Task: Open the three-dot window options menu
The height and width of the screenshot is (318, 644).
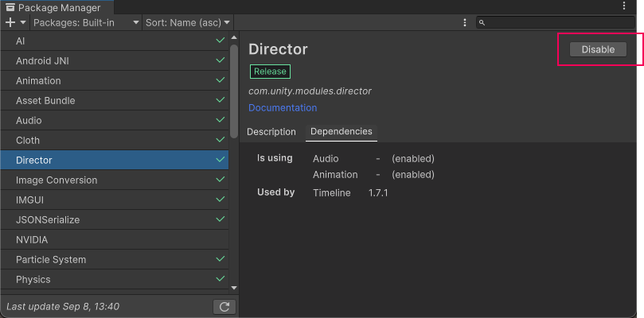Action: 623,6
